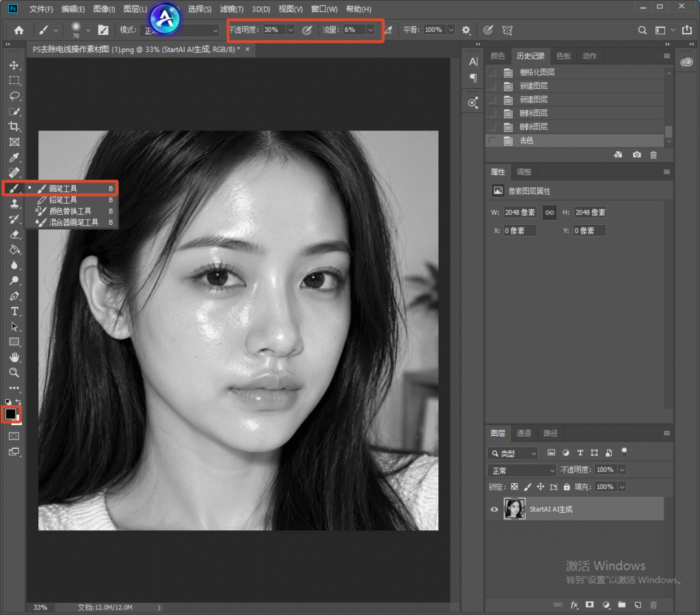Select the 栅格化图层 history state
Viewport: 700px width, 615px height.
pos(574,72)
